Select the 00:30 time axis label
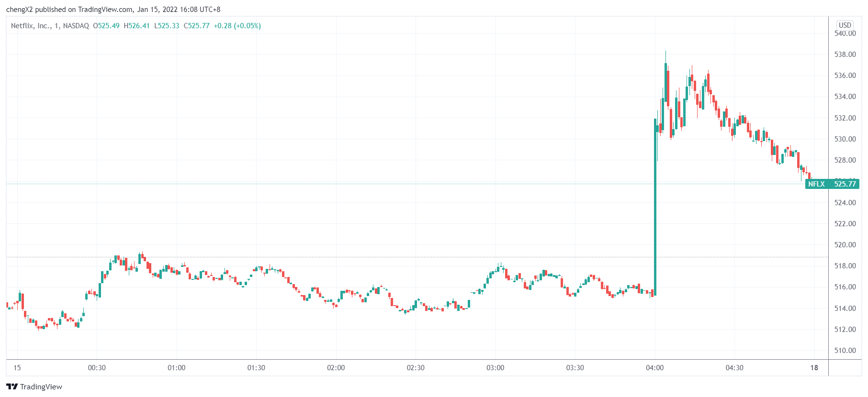The height and width of the screenshot is (397, 868). [97, 368]
